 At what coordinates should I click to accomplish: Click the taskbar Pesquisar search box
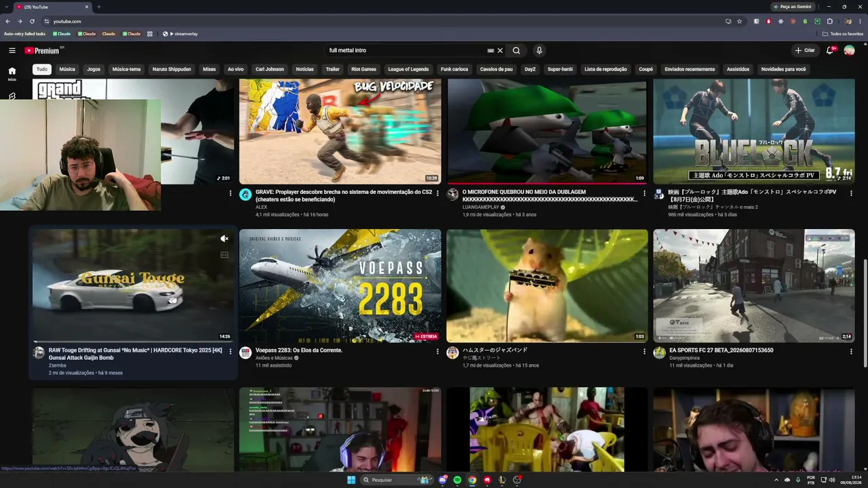click(x=398, y=480)
